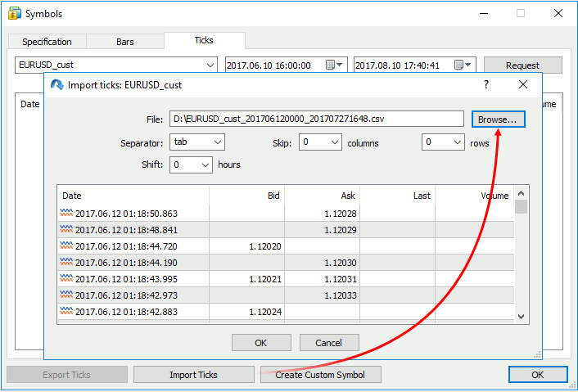The image size is (578, 392).
Task: Open the start date calendar picker icon
Action: tap(330, 65)
